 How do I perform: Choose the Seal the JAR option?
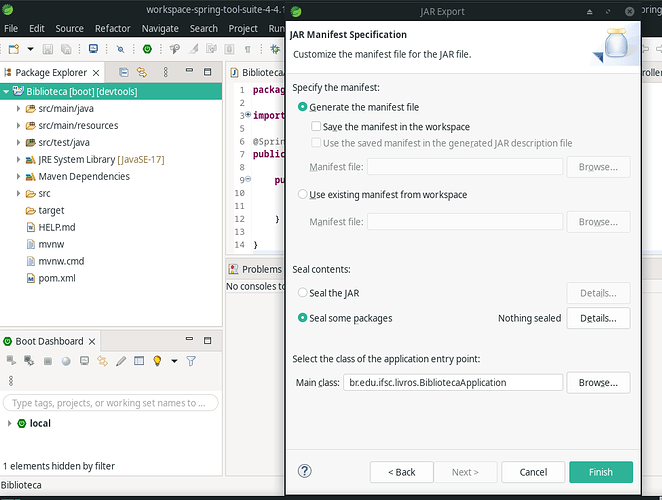[304, 292]
